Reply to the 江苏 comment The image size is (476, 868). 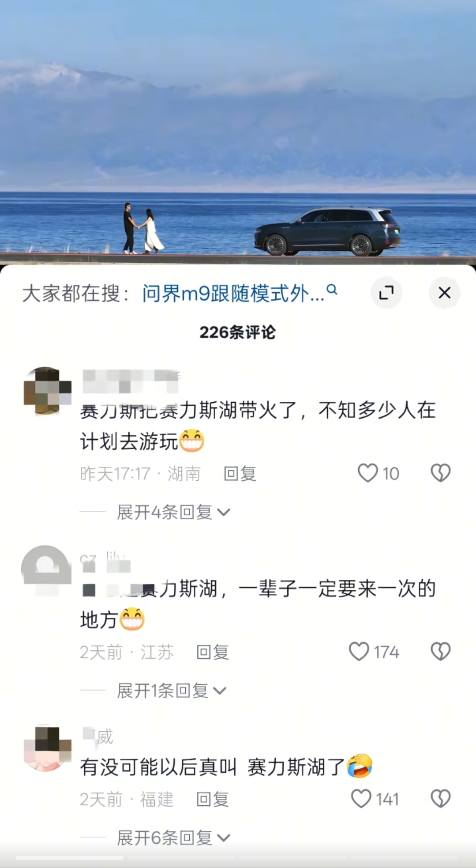pyautogui.click(x=212, y=652)
